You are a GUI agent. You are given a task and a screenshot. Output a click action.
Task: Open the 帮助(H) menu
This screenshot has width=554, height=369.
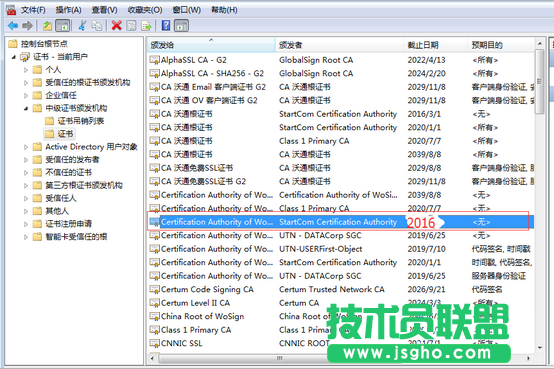(224, 10)
